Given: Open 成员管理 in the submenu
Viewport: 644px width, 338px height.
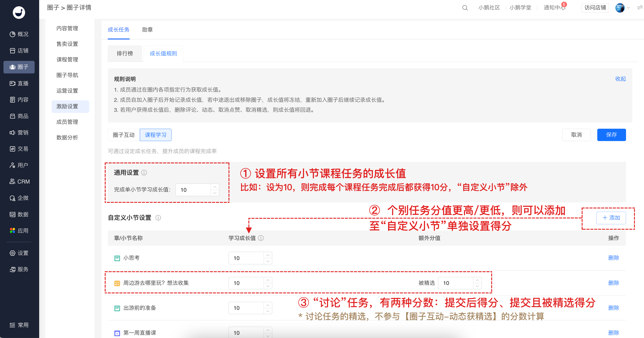Looking at the screenshot, I should click(x=67, y=122).
